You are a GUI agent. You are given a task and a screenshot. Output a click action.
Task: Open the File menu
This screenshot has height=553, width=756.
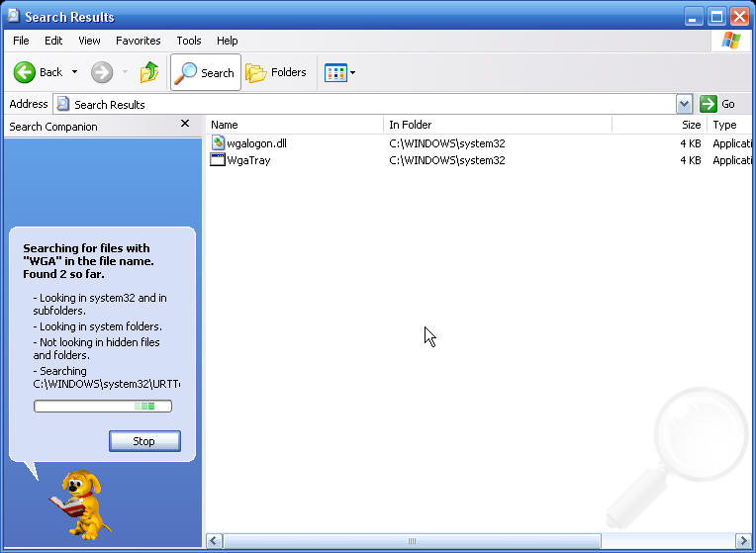[x=21, y=41]
